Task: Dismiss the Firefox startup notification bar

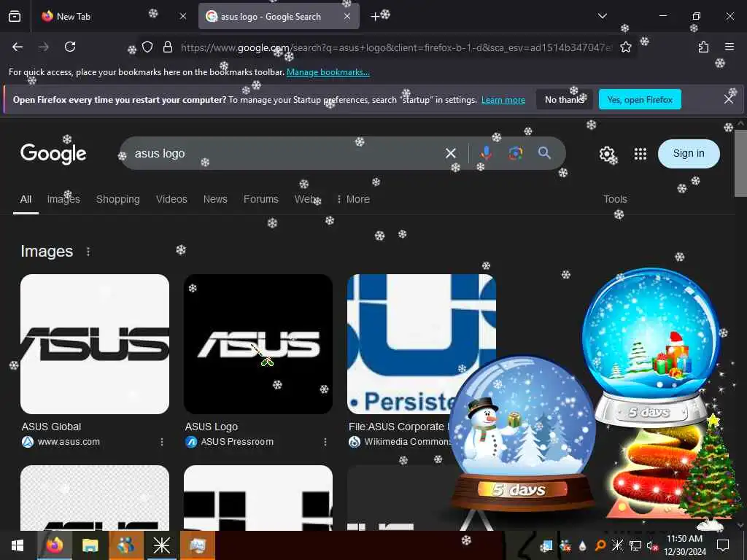Action: (x=729, y=99)
